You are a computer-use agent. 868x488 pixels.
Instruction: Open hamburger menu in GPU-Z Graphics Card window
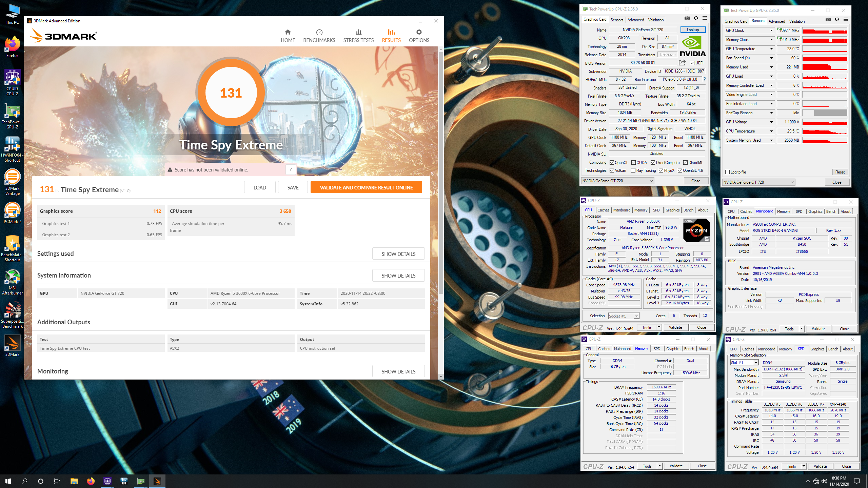pyautogui.click(x=705, y=18)
